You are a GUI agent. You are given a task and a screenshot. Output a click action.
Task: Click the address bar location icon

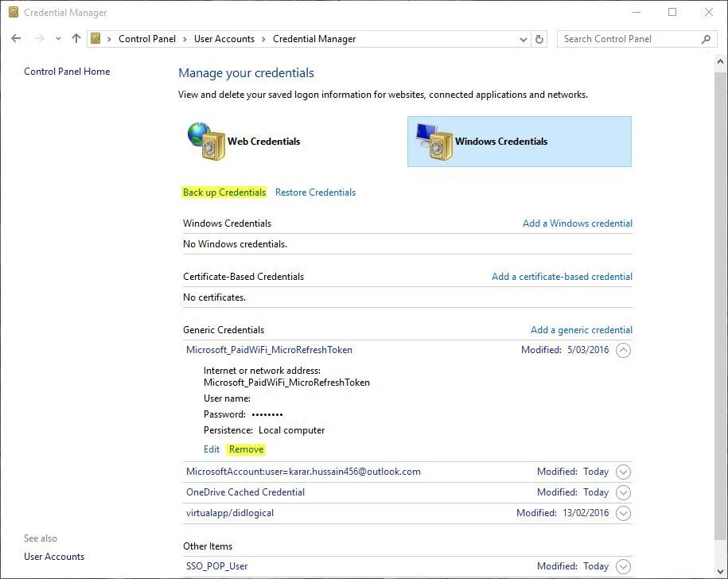[x=96, y=38]
